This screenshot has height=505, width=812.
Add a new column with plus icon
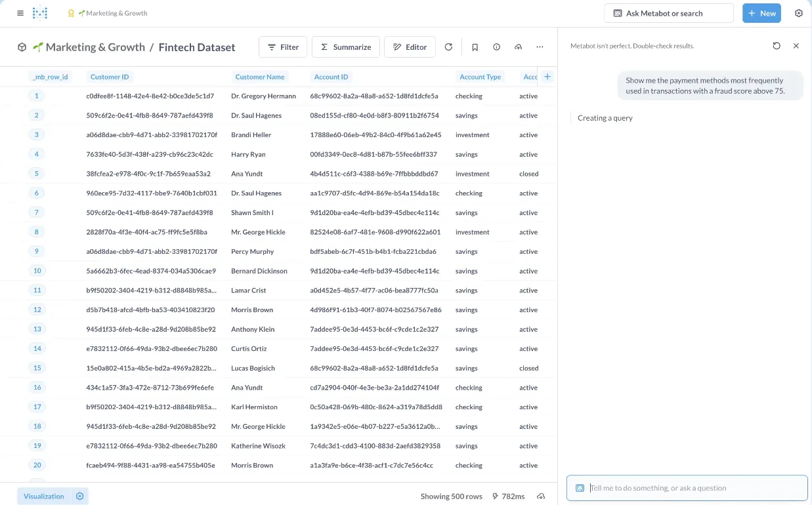click(547, 77)
